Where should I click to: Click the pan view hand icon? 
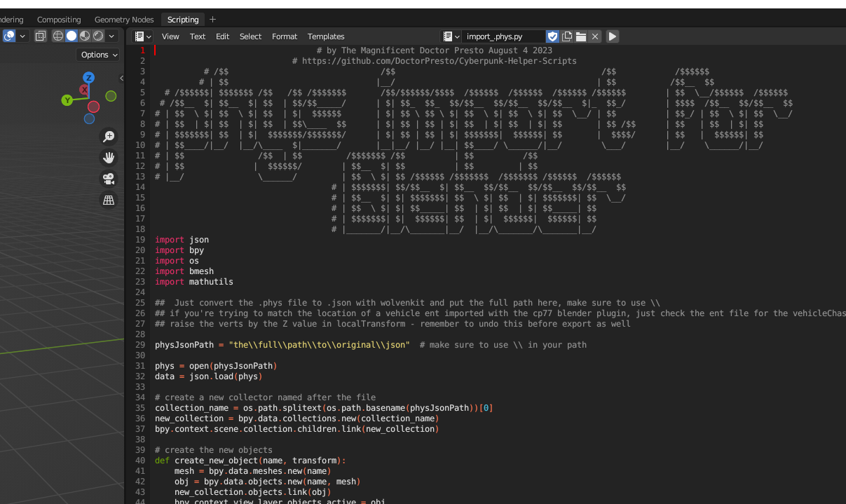click(x=109, y=158)
